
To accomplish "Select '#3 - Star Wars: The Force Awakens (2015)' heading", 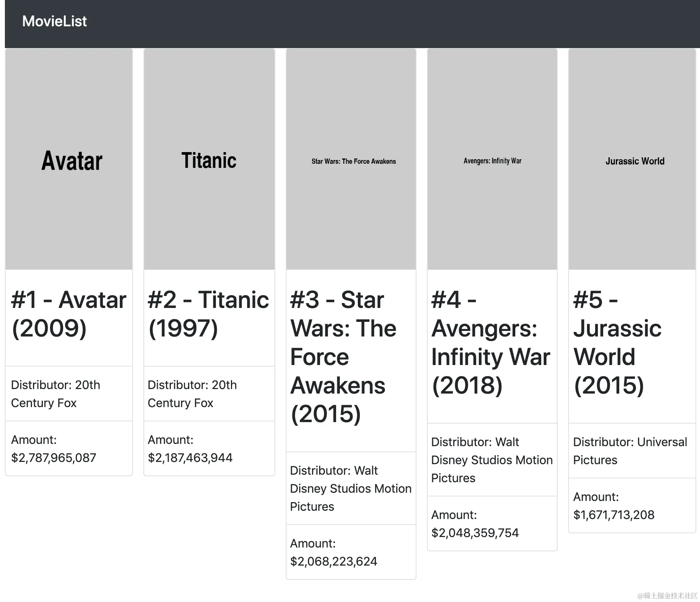I will pyautogui.click(x=344, y=357).
